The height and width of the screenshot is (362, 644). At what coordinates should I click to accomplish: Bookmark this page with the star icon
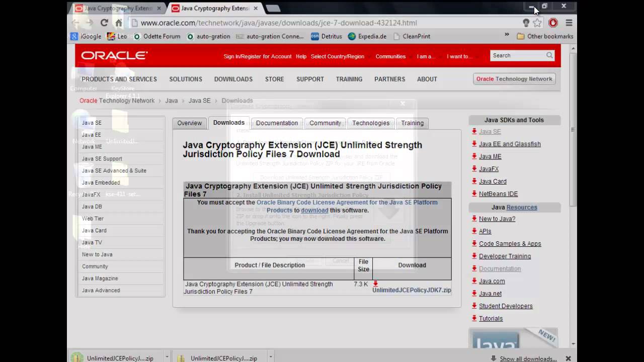click(x=537, y=23)
